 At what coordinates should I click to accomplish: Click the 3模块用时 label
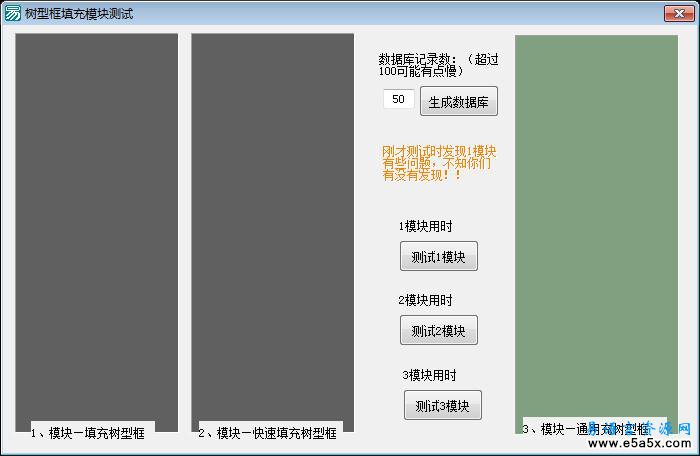[x=429, y=375]
